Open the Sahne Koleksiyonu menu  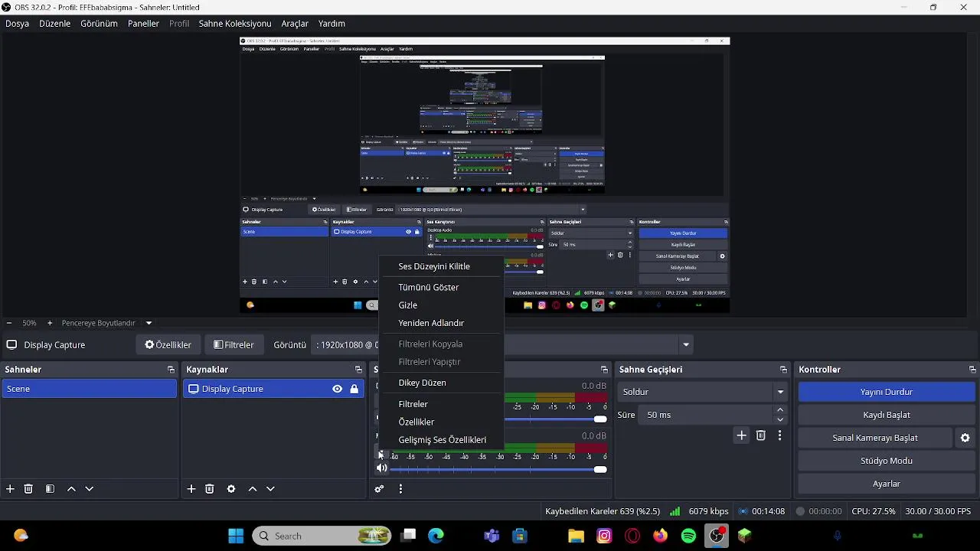235,24
